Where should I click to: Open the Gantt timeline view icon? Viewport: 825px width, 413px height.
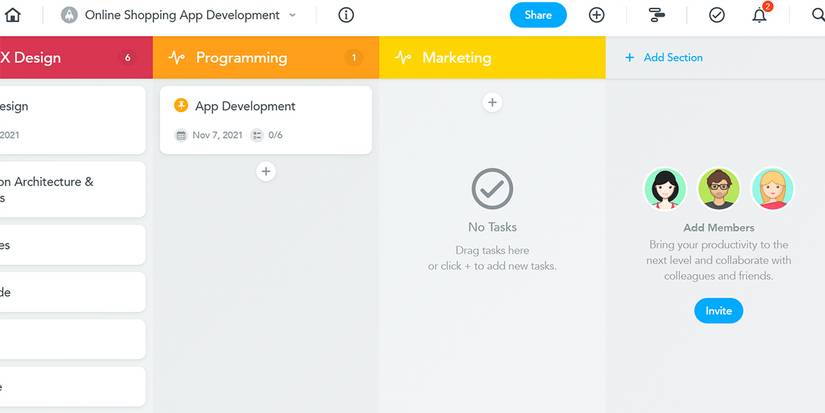[657, 15]
